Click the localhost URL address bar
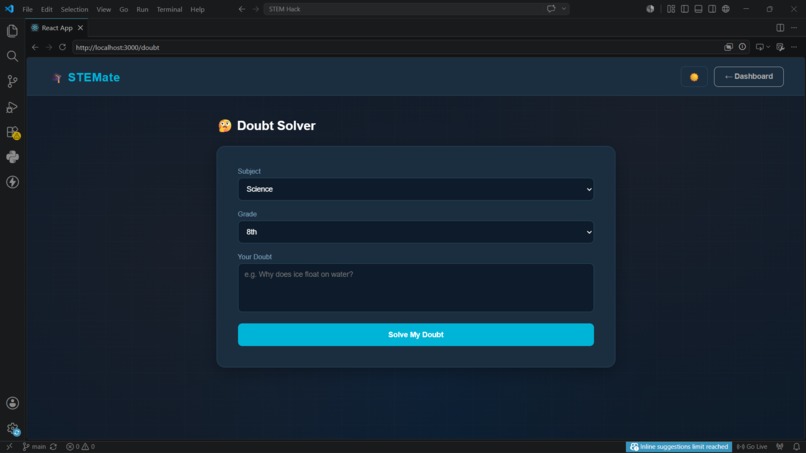 click(396, 47)
